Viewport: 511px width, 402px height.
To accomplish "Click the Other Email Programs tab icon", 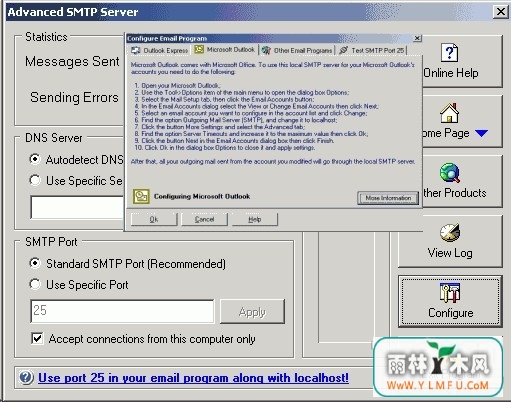I will click(x=266, y=50).
